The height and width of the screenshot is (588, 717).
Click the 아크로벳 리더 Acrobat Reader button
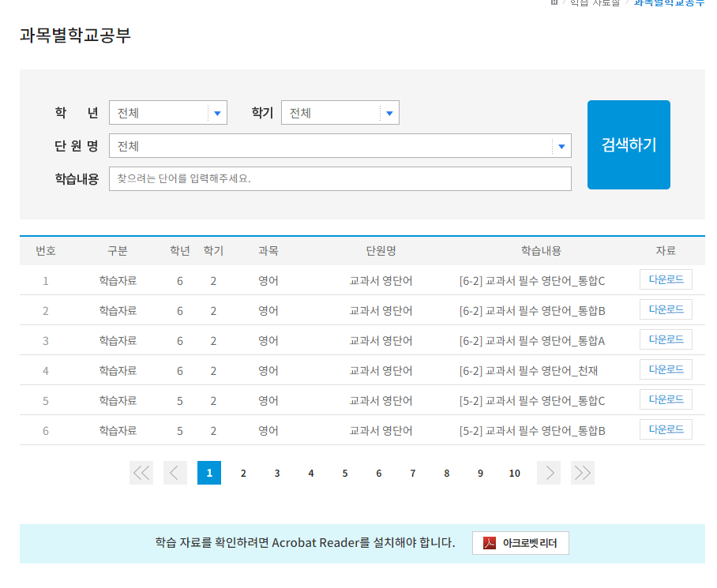click(520, 543)
